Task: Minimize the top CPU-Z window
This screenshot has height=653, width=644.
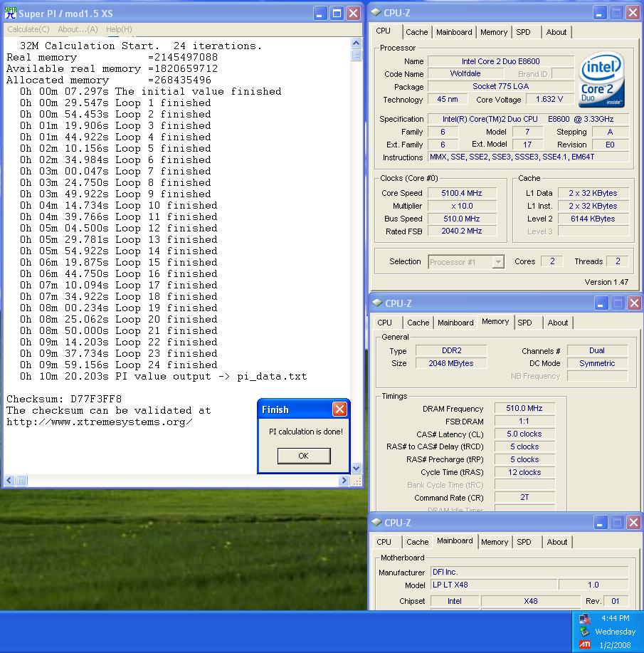Action: (x=599, y=13)
